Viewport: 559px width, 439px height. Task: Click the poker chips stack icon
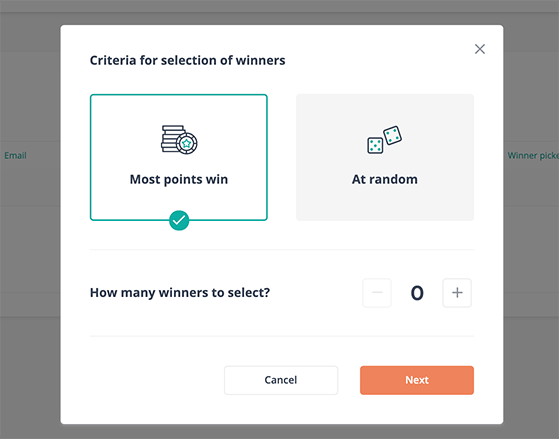(x=179, y=140)
